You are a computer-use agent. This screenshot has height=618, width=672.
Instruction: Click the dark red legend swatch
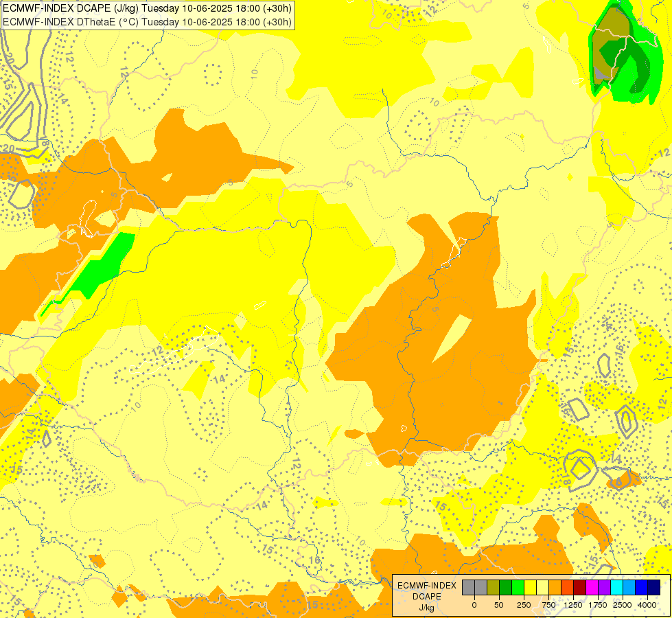(x=580, y=587)
